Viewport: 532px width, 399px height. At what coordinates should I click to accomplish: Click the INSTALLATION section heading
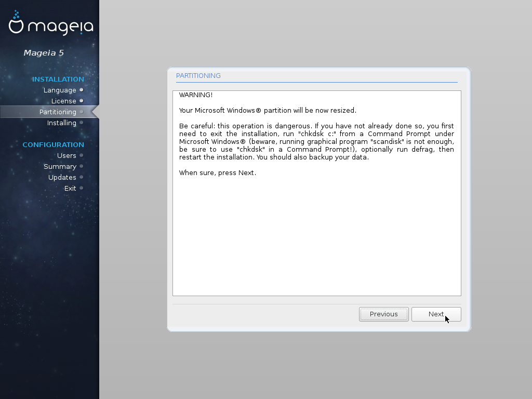(58, 79)
